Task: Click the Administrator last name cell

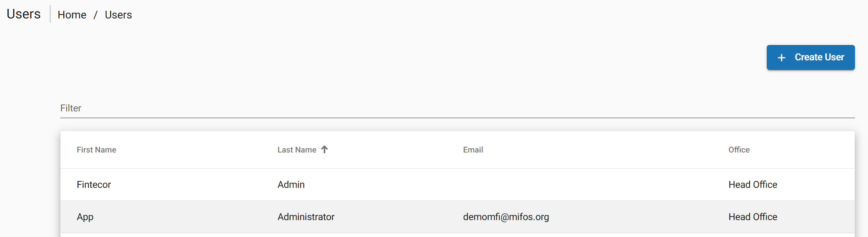Action: point(306,217)
